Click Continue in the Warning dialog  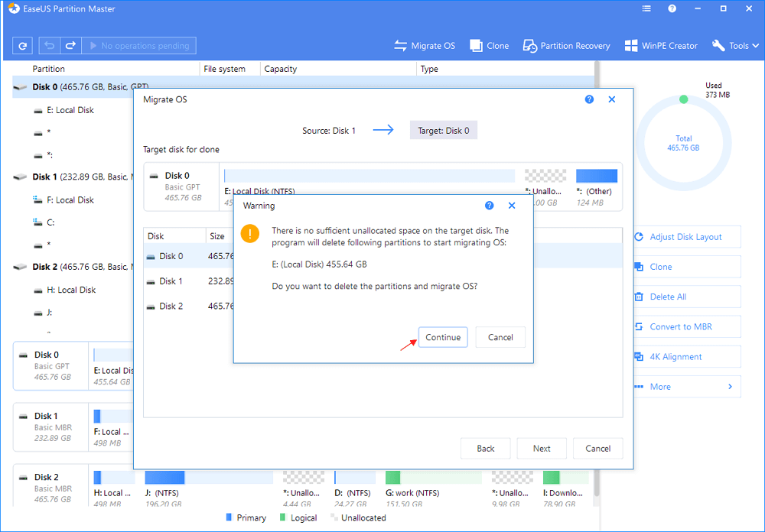[x=443, y=337]
